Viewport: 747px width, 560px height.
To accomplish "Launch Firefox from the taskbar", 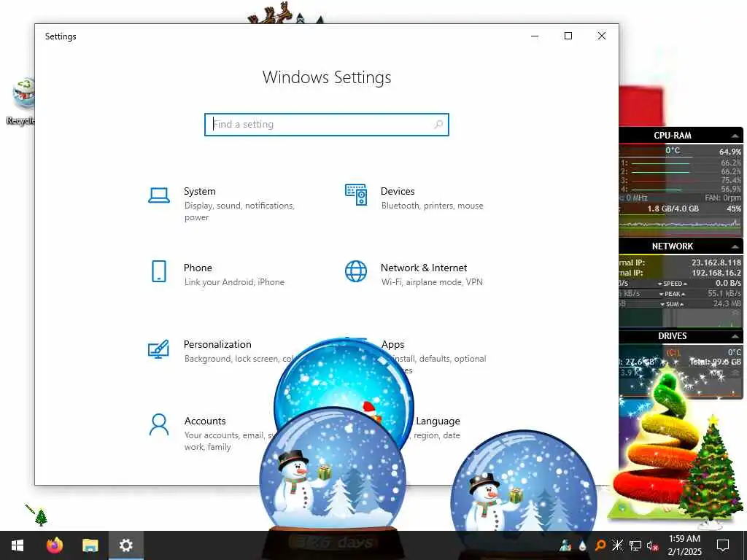I will [54, 545].
